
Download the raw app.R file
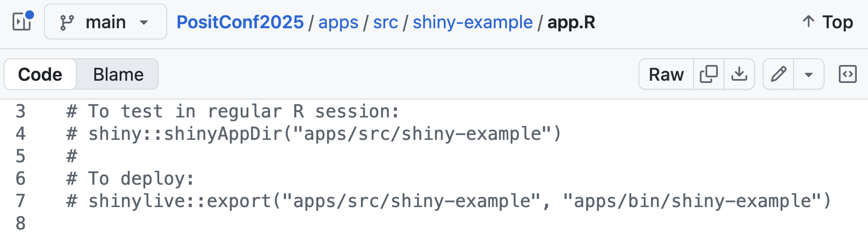(x=739, y=74)
